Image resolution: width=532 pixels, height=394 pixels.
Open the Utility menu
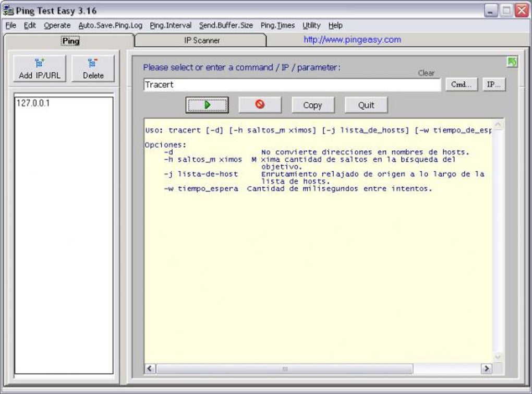click(311, 26)
